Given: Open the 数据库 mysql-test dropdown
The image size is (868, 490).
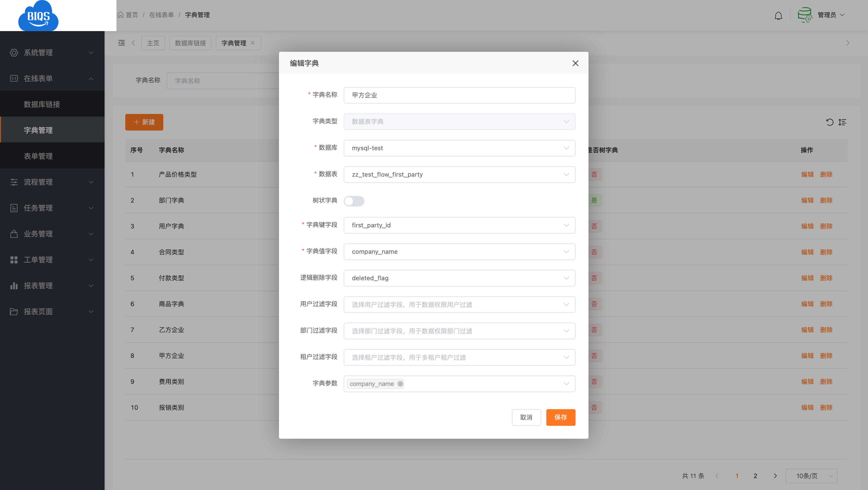Looking at the screenshot, I should tap(459, 148).
